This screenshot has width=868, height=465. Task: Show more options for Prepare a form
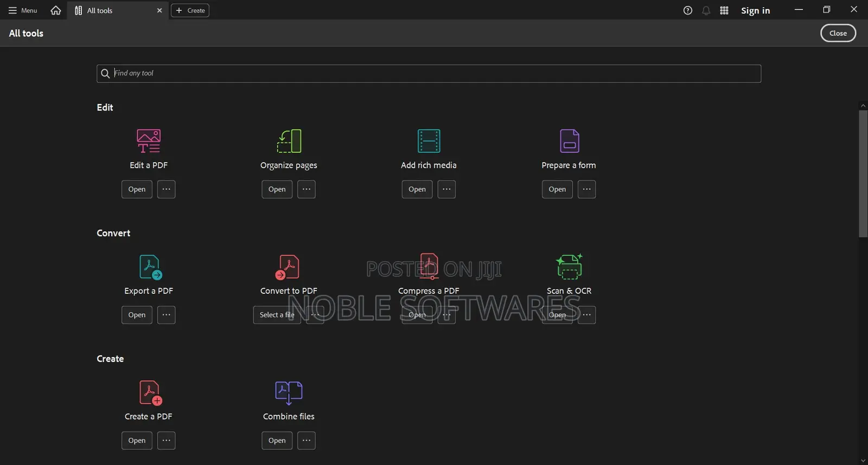[586, 189]
